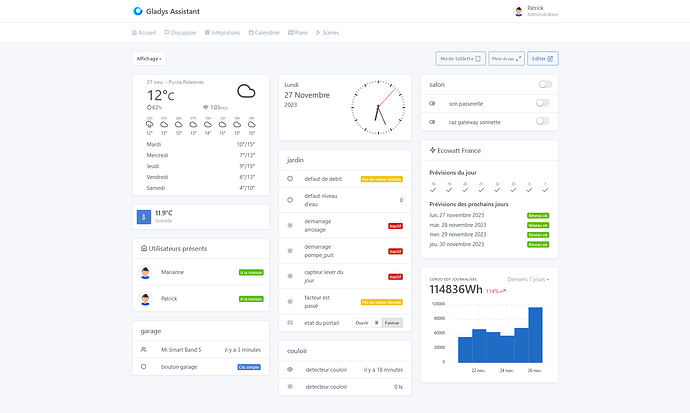Screen dimensions: 690x413
Task: Click the Mi Smart Band 5 presence icon
Action: coord(144,350)
